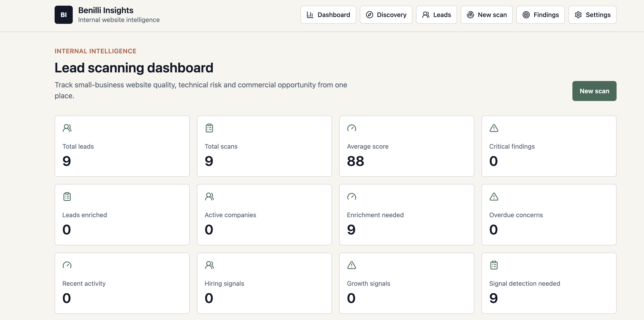Click the clipboard icon on Leads enriched card
The height and width of the screenshot is (320, 644).
click(x=67, y=197)
